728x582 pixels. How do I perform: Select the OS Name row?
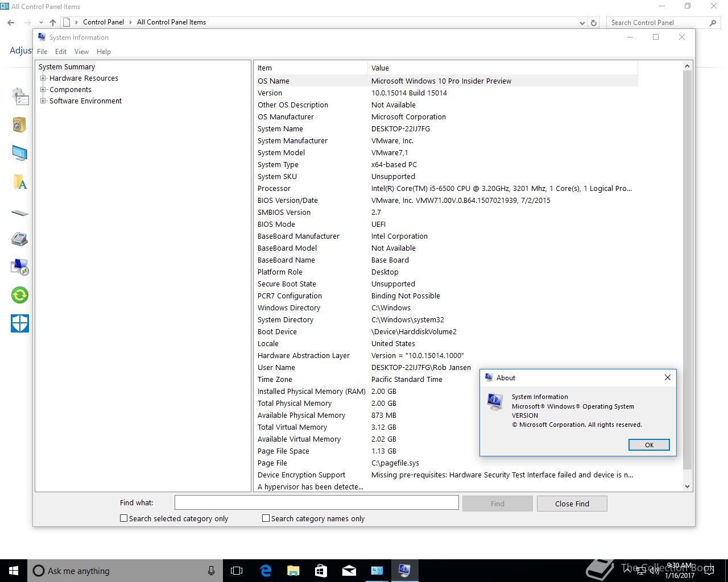[x=446, y=81]
